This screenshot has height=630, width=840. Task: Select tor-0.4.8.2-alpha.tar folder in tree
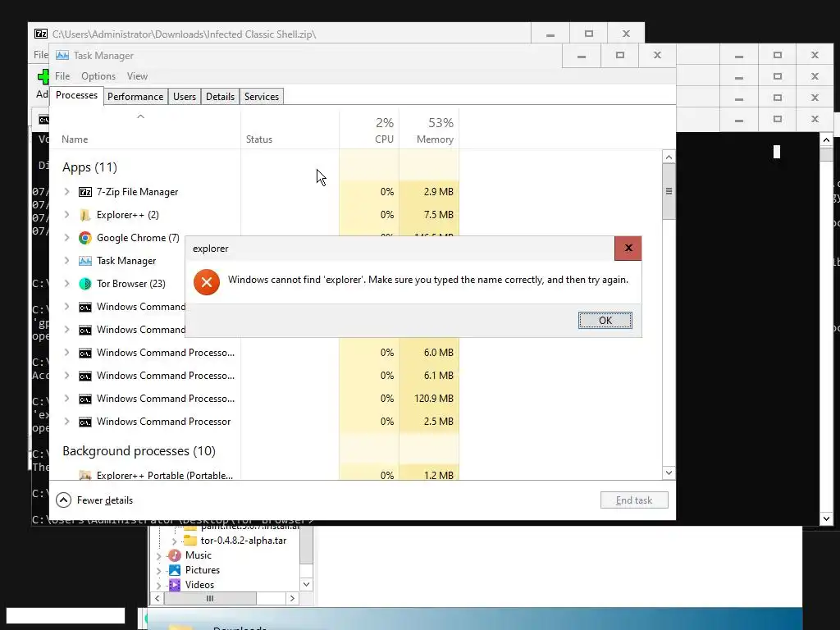pyautogui.click(x=243, y=541)
